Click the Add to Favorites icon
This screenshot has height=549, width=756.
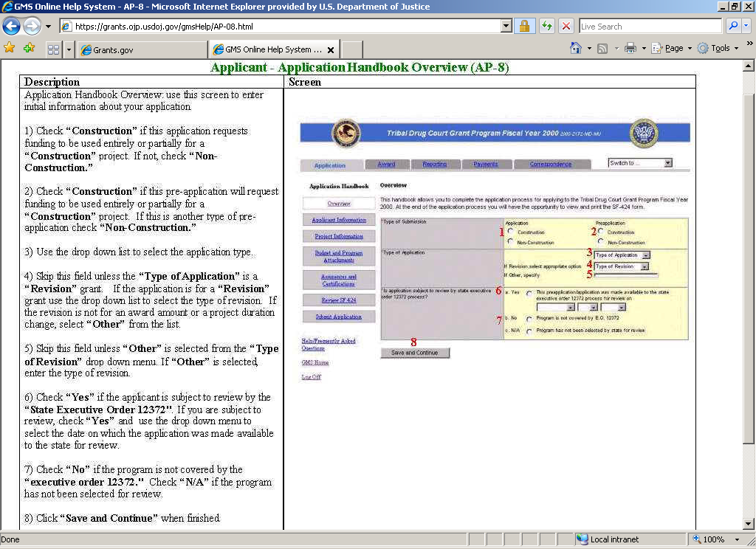[x=29, y=48]
